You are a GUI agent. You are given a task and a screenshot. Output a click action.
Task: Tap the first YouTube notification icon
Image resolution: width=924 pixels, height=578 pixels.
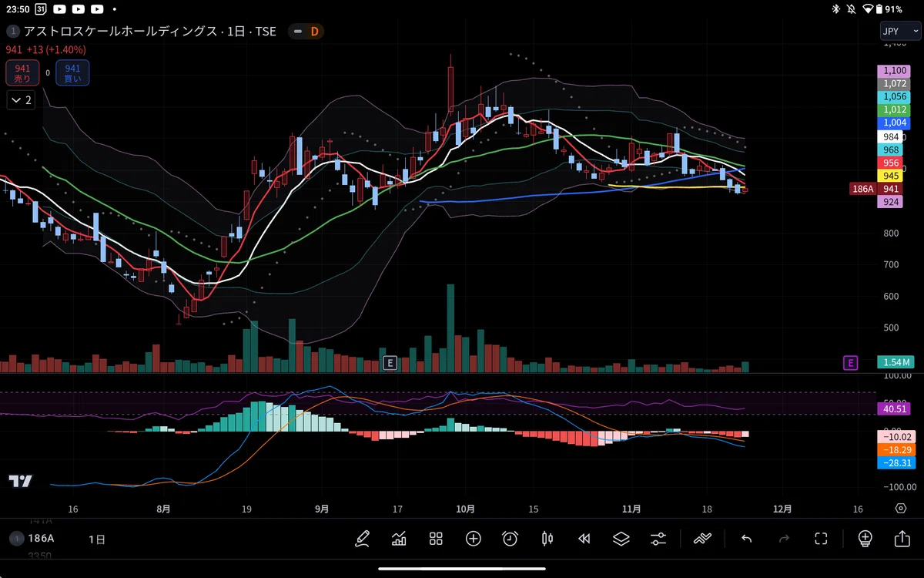(x=59, y=9)
